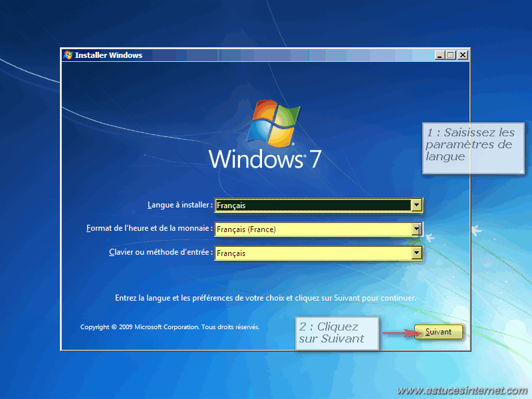Click the Copyright 2009 Microsoft Corporation text
532x399 pixels.
[170, 327]
